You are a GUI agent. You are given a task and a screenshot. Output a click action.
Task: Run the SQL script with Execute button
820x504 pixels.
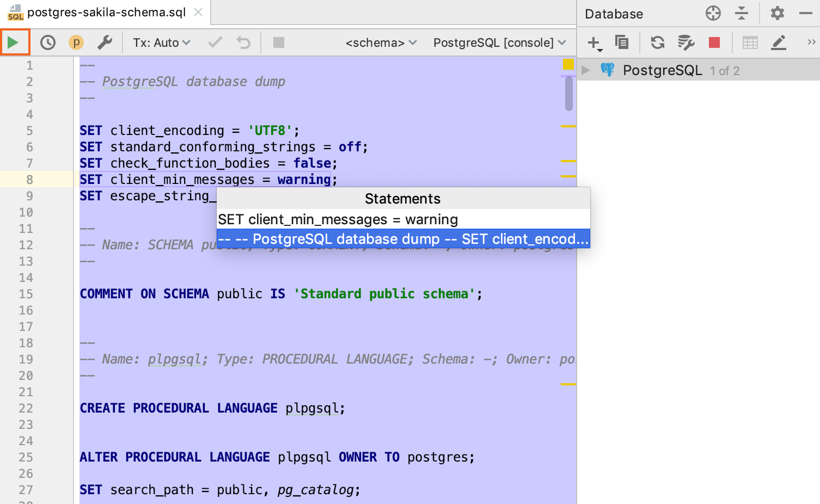coord(14,42)
